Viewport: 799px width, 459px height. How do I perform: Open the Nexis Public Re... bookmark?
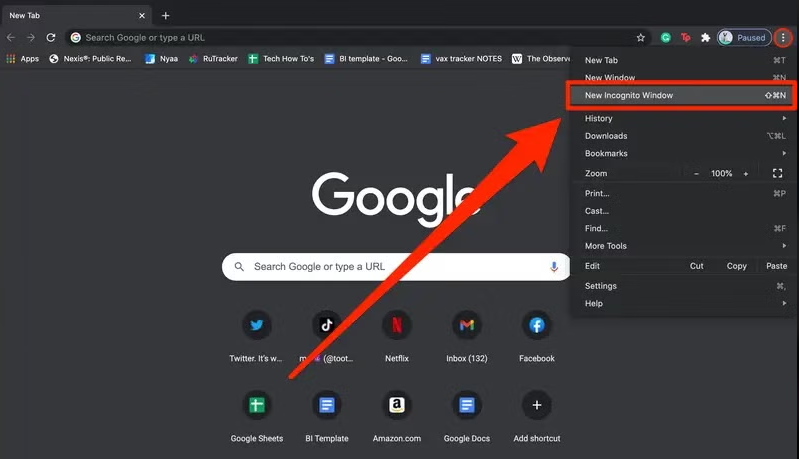(x=90, y=59)
